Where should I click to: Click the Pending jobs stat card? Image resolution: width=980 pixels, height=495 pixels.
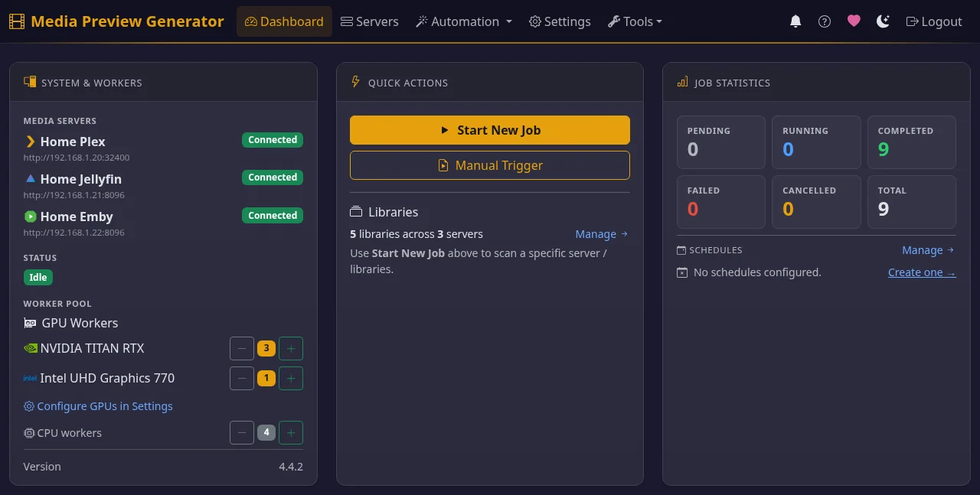(x=721, y=142)
